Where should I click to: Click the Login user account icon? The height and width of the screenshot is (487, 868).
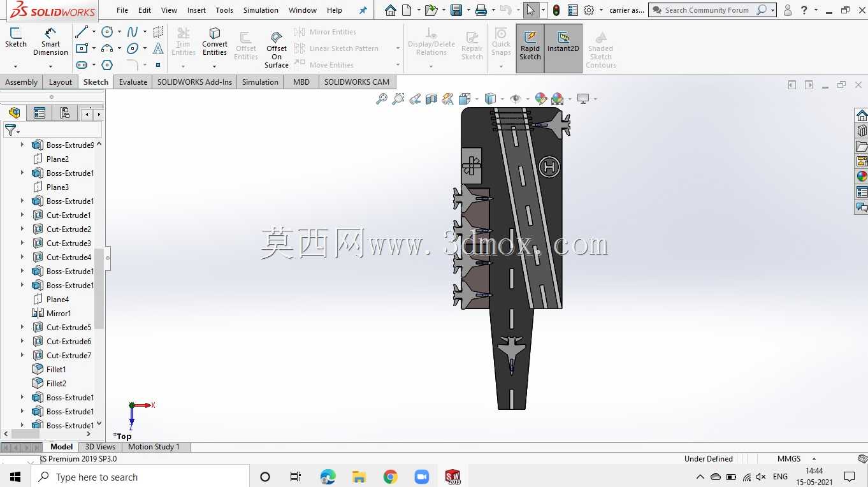tap(788, 10)
